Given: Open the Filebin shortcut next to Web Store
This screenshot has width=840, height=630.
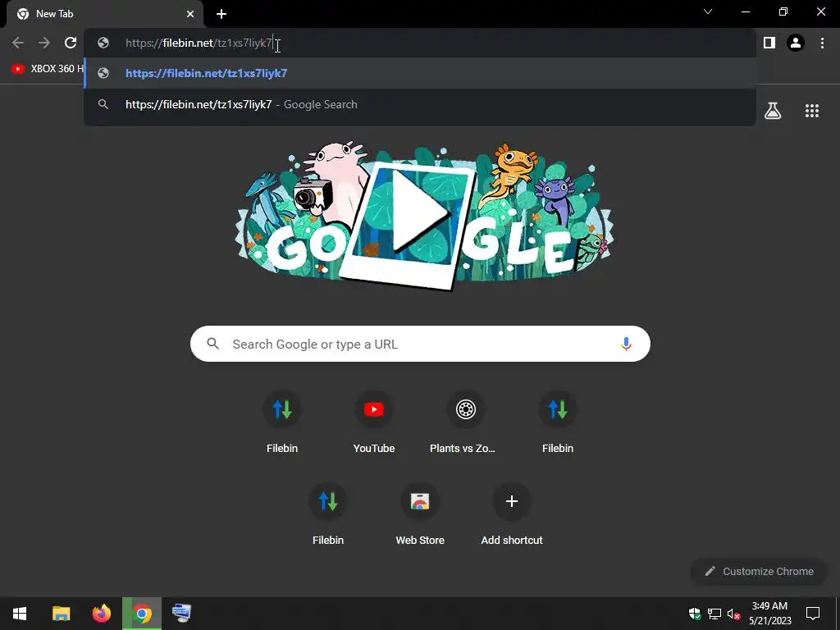Looking at the screenshot, I should [328, 514].
